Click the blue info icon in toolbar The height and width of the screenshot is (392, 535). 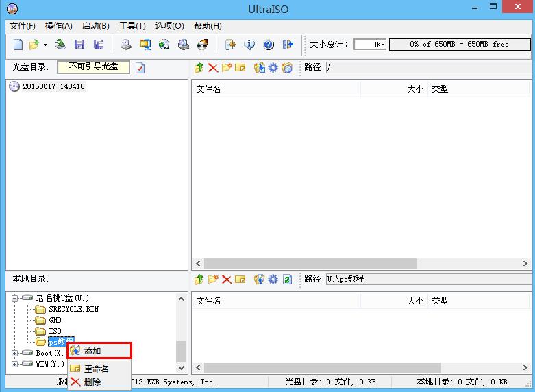tap(249, 45)
